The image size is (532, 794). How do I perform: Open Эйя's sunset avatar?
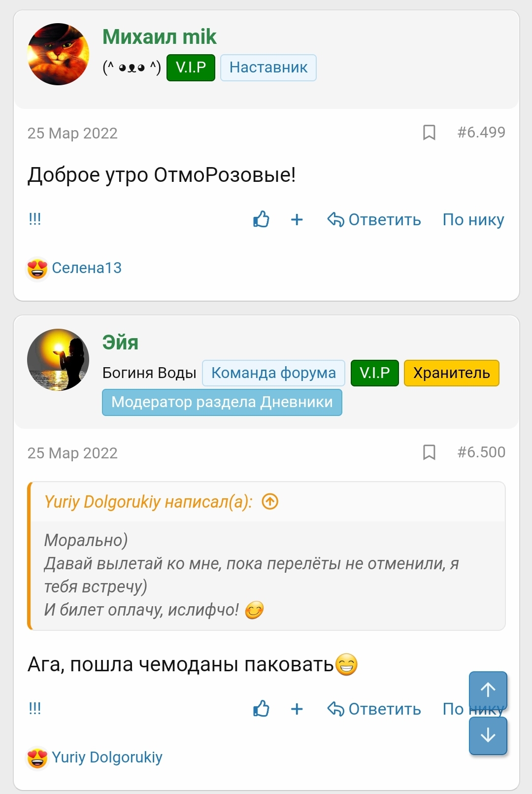pos(58,360)
